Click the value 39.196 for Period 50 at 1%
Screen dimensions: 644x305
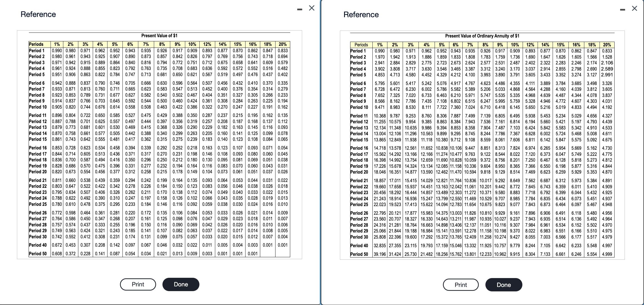(x=379, y=254)
